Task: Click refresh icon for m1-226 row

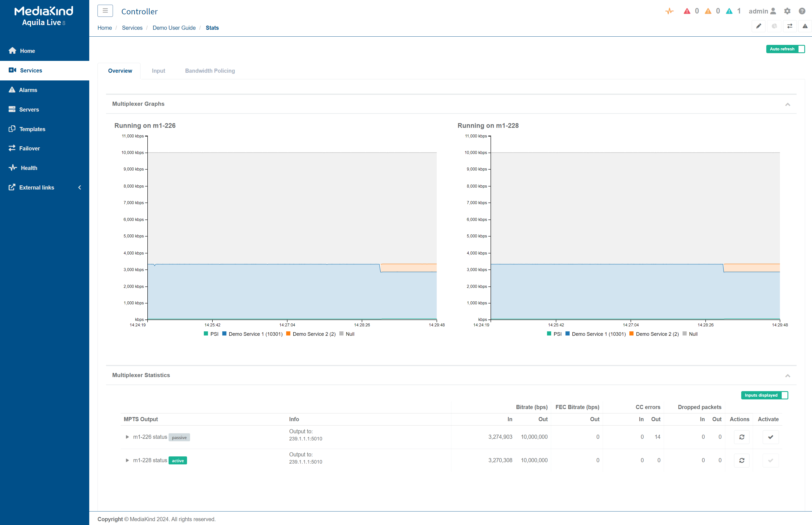Action: [x=741, y=437]
